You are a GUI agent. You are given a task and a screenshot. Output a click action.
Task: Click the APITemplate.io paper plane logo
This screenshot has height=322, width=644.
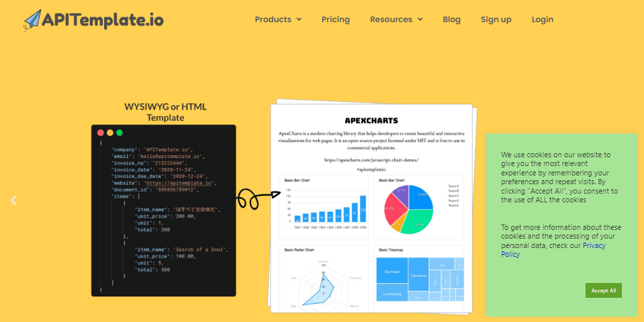tap(93, 19)
